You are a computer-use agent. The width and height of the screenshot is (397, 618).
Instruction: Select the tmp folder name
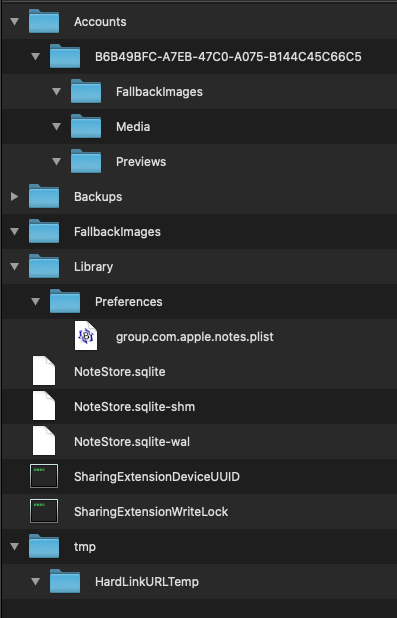[x=85, y=547]
